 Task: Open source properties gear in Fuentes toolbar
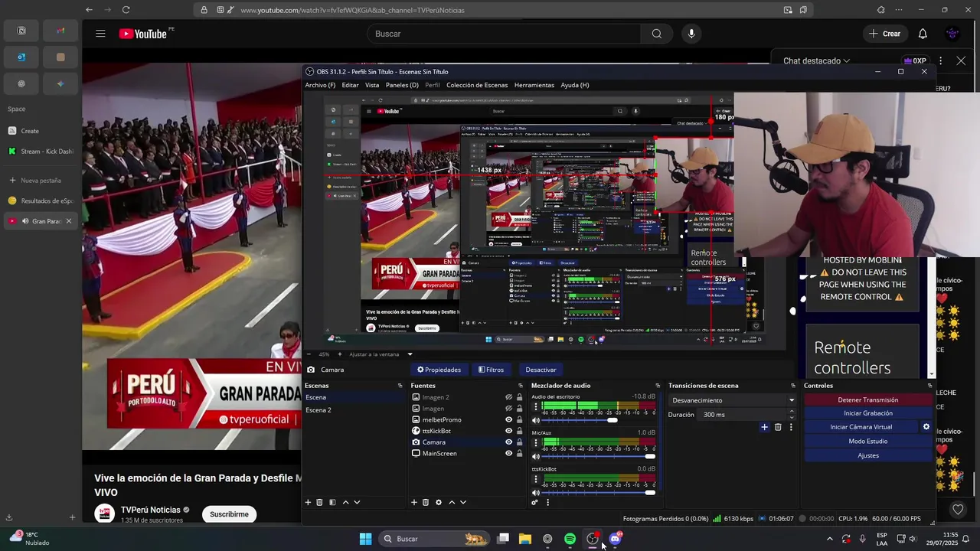pos(439,502)
